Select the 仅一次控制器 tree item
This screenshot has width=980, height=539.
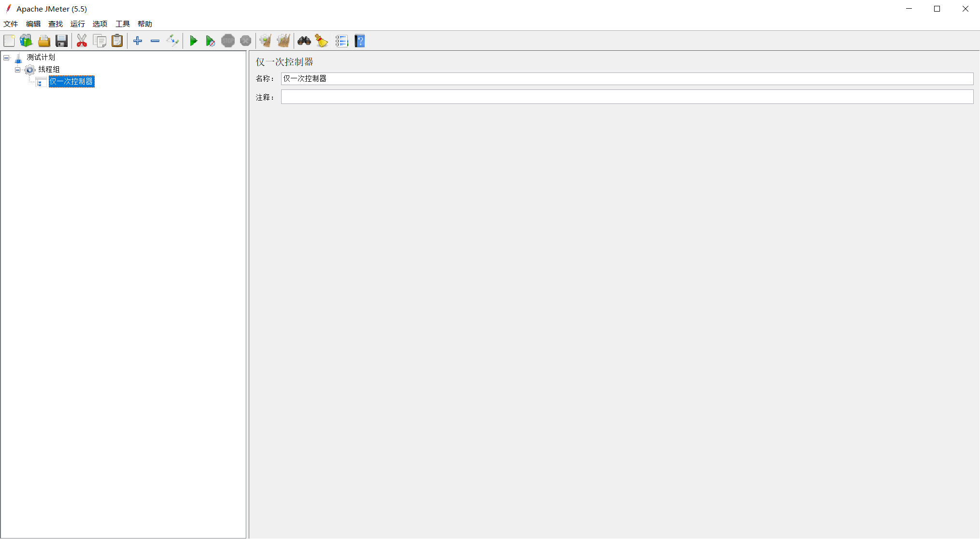coord(71,82)
